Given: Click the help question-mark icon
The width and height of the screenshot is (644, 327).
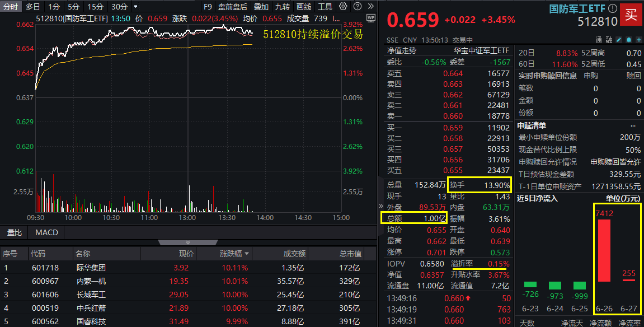Looking at the screenshot, I should [358, 6].
